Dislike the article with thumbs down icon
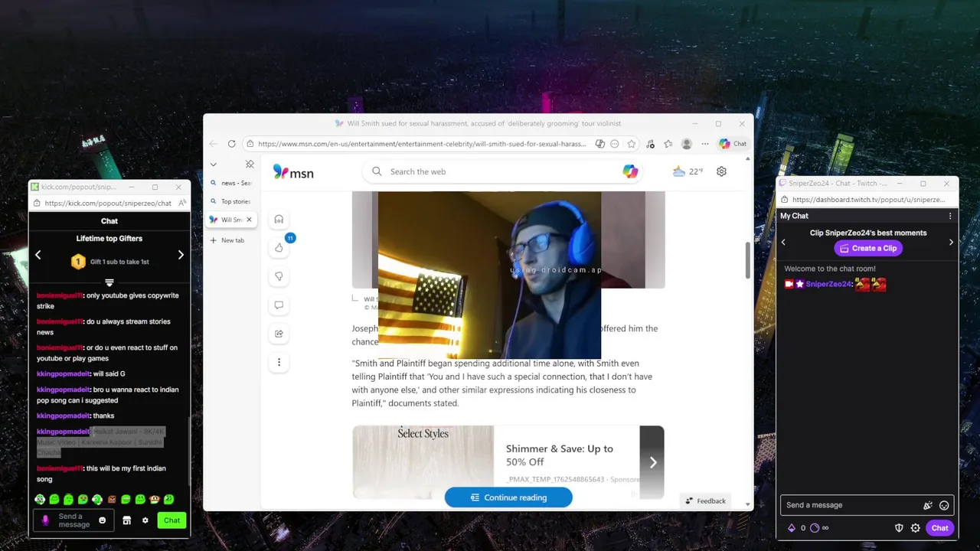This screenshot has width=980, height=551. 279,276
